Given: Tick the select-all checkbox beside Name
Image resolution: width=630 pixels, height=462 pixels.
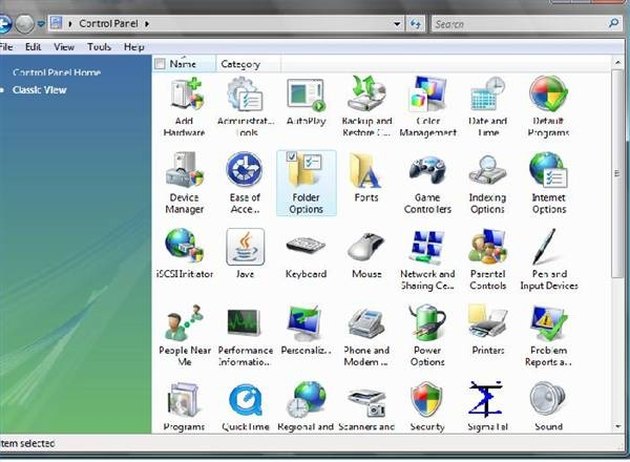Looking at the screenshot, I should [x=160, y=64].
